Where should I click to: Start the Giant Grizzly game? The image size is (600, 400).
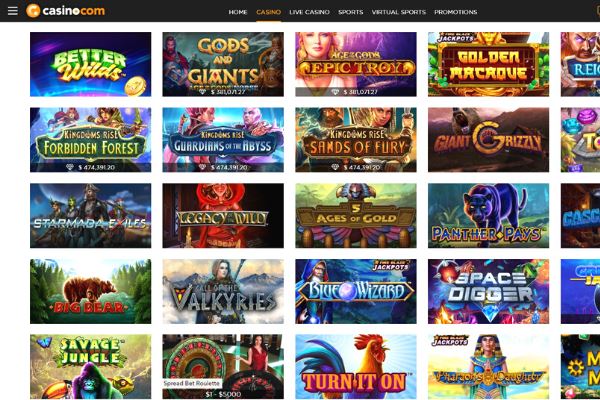(488, 140)
